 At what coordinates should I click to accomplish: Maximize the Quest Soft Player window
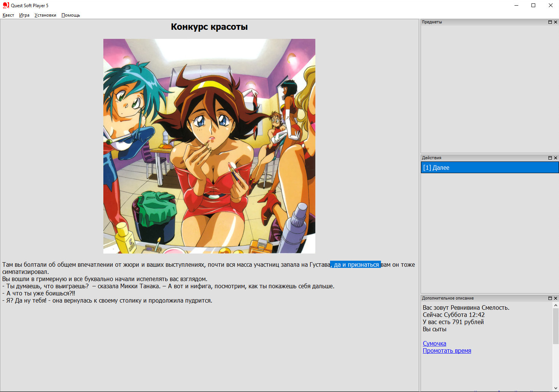(x=533, y=5)
